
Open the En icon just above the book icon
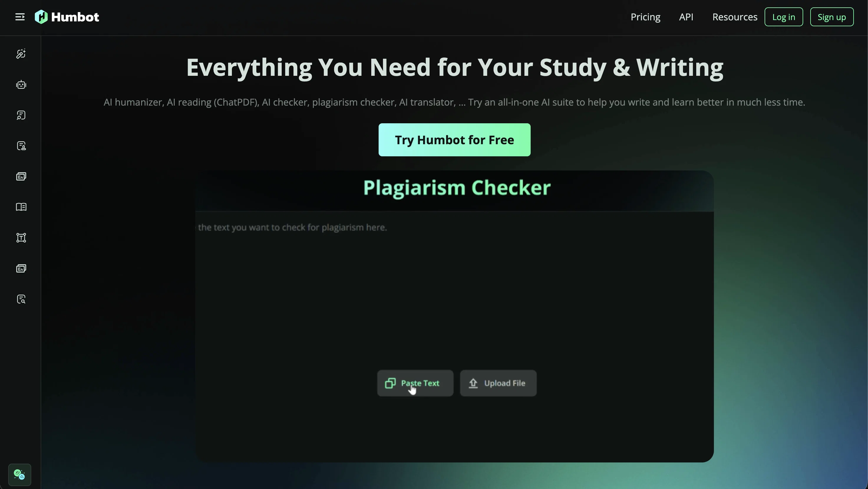(x=21, y=176)
